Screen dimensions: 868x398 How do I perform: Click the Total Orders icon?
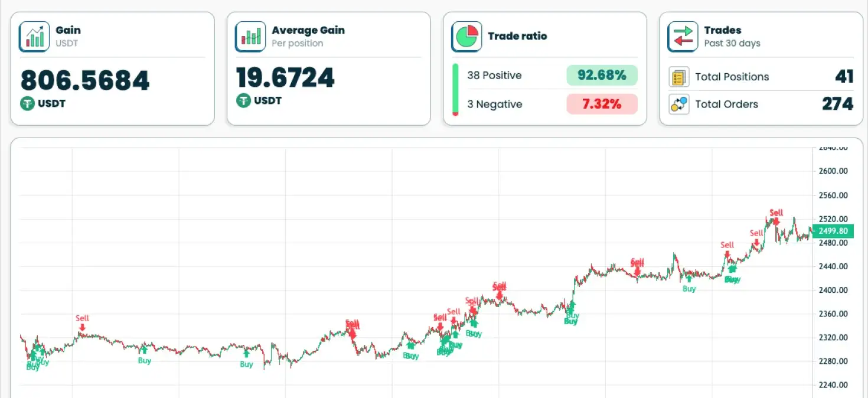pyautogui.click(x=679, y=105)
